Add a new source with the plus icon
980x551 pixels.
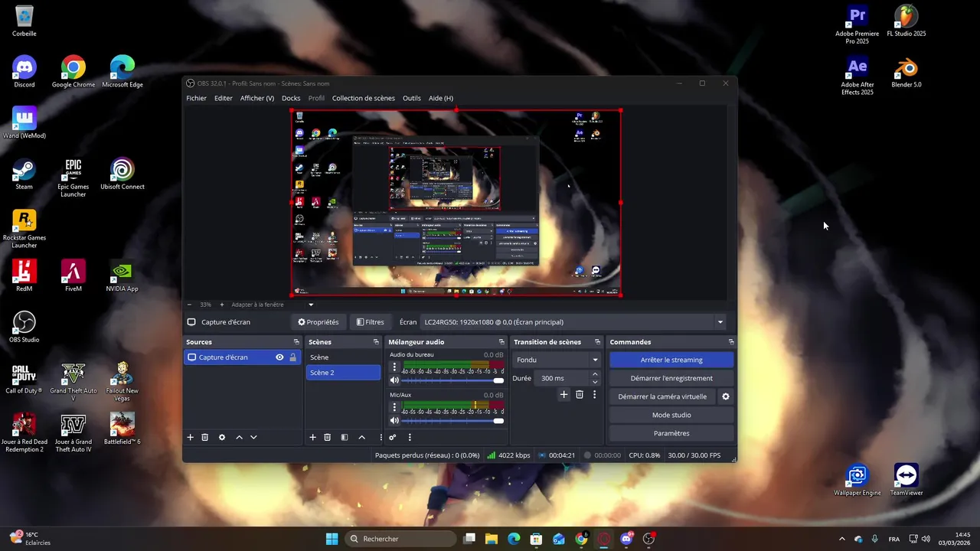(191, 437)
